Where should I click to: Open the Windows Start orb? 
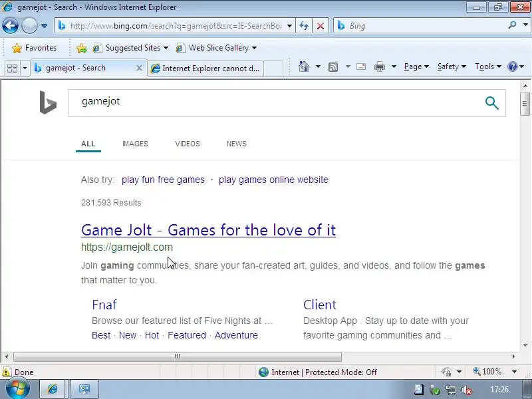18,389
